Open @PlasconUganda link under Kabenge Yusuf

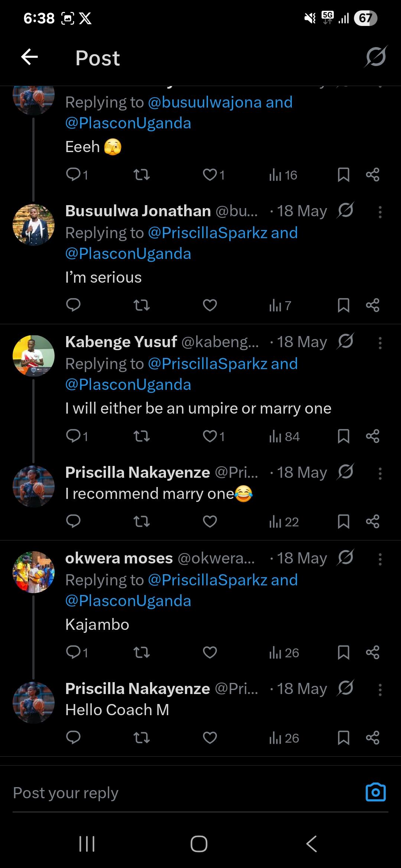pos(128,385)
